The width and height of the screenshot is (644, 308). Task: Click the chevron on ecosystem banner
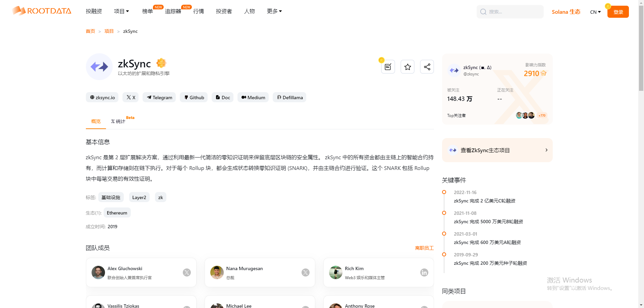click(546, 150)
